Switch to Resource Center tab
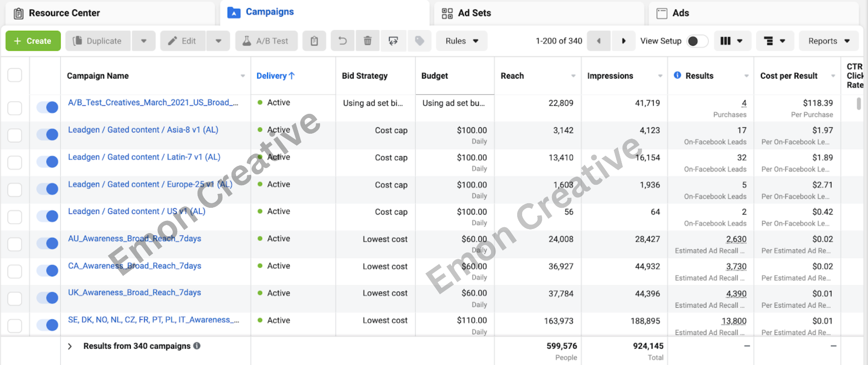The height and width of the screenshot is (365, 868). click(x=110, y=13)
